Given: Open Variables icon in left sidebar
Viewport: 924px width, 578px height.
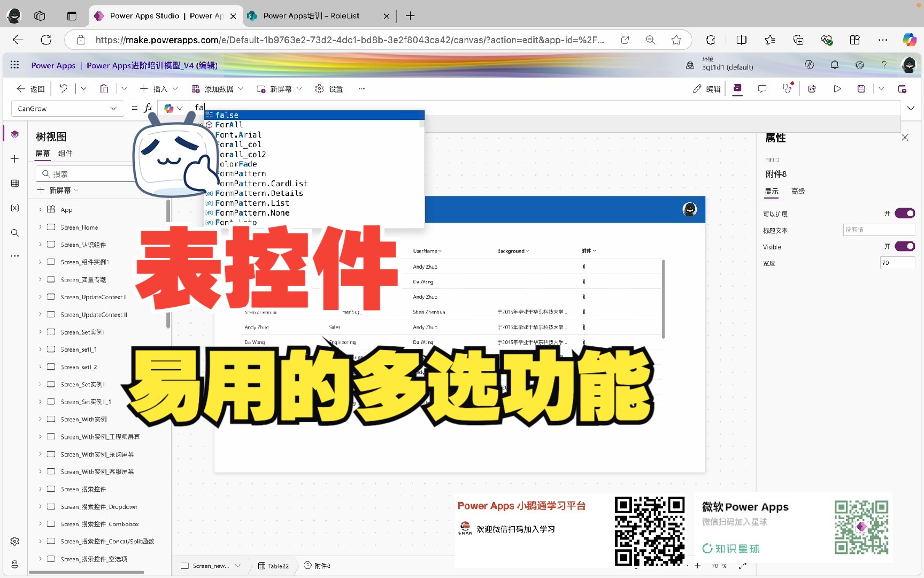Looking at the screenshot, I should 15,208.
